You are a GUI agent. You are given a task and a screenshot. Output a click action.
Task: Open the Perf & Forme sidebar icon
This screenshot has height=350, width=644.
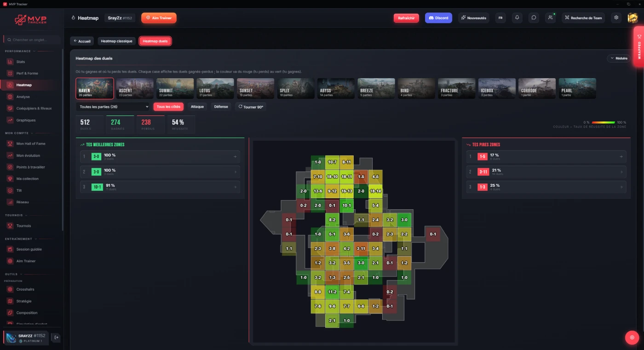coord(10,73)
